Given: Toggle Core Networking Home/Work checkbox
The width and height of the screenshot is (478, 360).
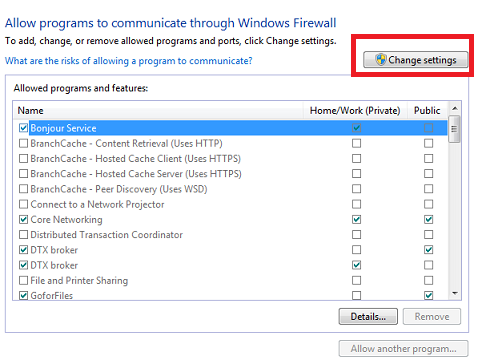Looking at the screenshot, I should pos(356,219).
